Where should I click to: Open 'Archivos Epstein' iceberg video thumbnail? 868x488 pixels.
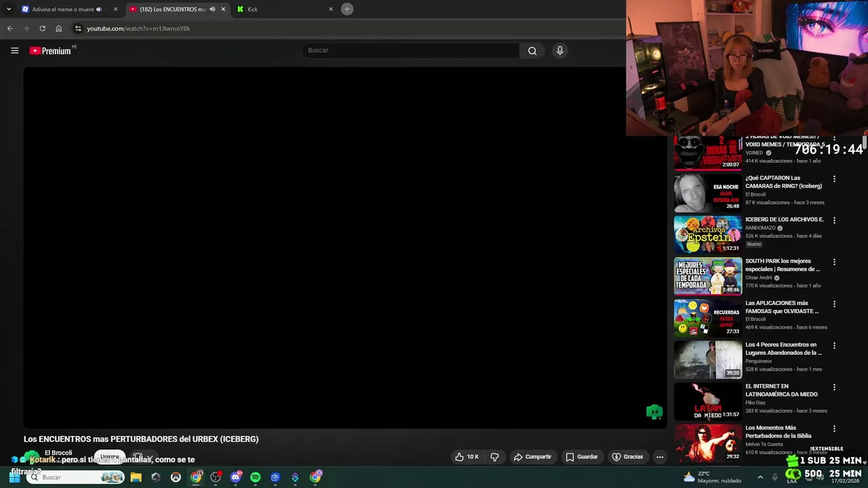[708, 235]
